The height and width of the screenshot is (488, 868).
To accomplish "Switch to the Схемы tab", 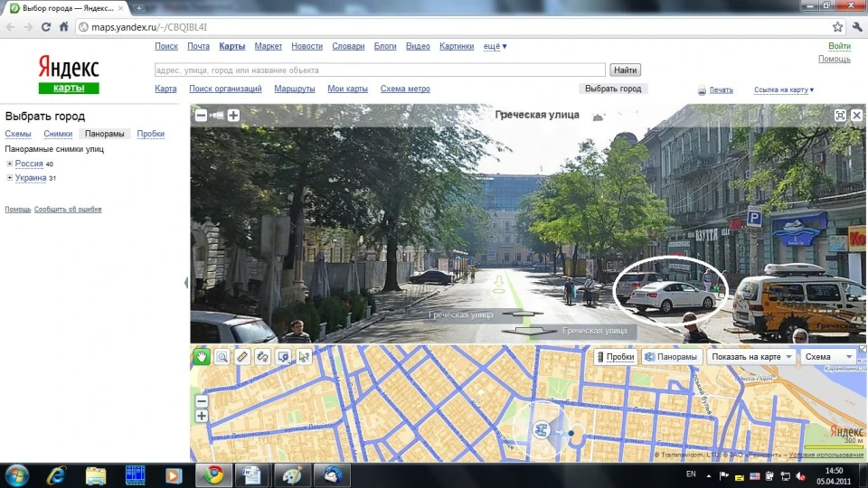I will coord(18,134).
